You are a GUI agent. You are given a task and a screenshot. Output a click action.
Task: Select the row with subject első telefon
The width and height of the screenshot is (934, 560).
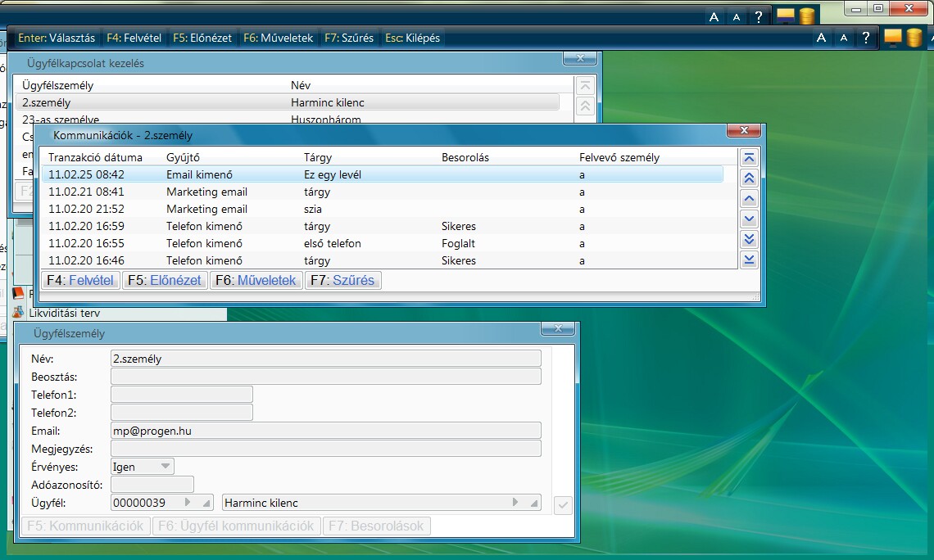[x=332, y=243]
